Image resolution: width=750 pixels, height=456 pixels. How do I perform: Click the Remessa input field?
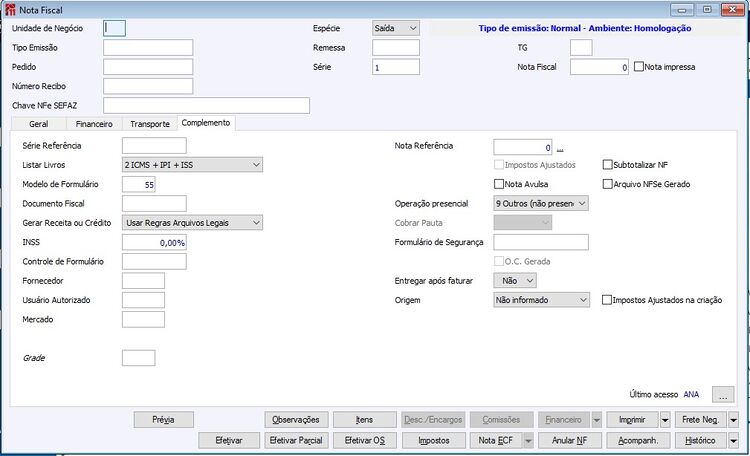tap(396, 47)
